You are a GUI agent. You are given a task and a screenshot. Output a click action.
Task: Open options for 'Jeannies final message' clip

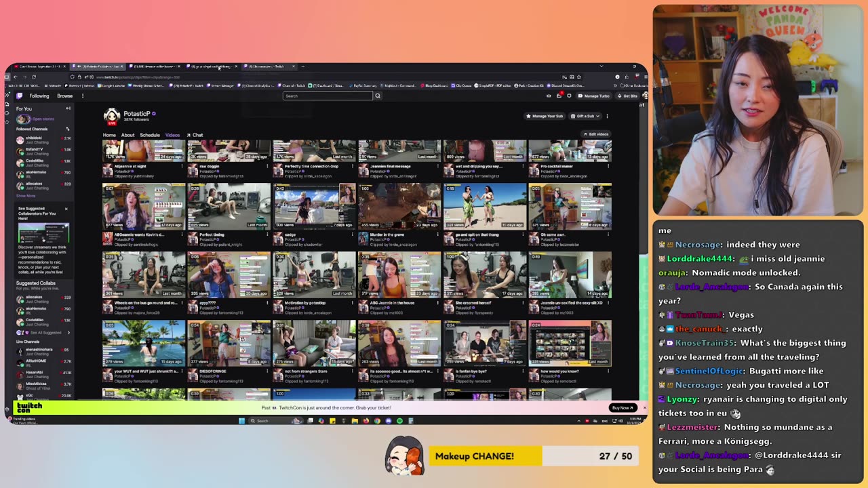[x=439, y=166]
